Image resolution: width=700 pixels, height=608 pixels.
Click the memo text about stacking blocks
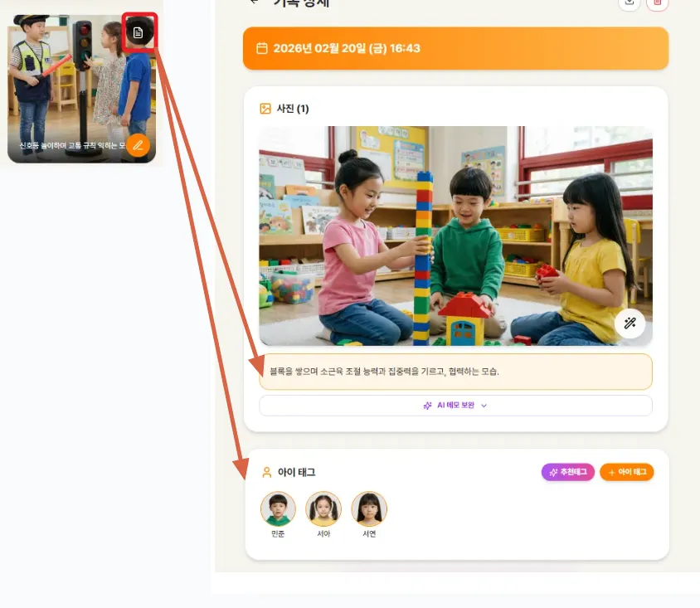(455, 372)
